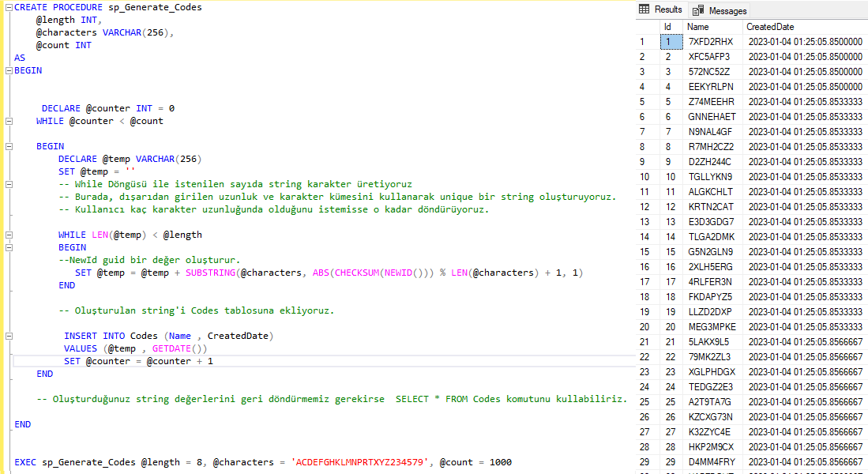Click the Name cell 4RLFER3N
The height and width of the screenshot is (474, 868).
pos(712,281)
